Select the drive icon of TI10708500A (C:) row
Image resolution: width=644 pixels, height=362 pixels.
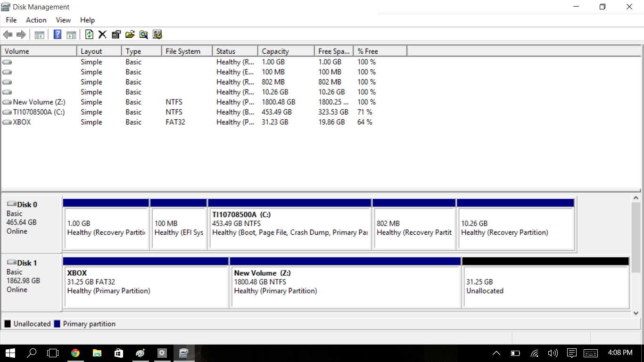pyautogui.click(x=7, y=112)
